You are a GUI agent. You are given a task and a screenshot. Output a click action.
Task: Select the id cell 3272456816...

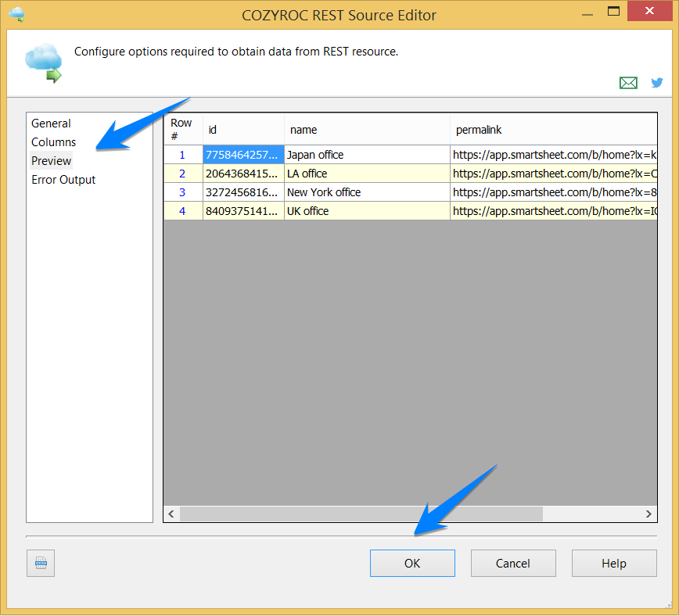(x=243, y=192)
